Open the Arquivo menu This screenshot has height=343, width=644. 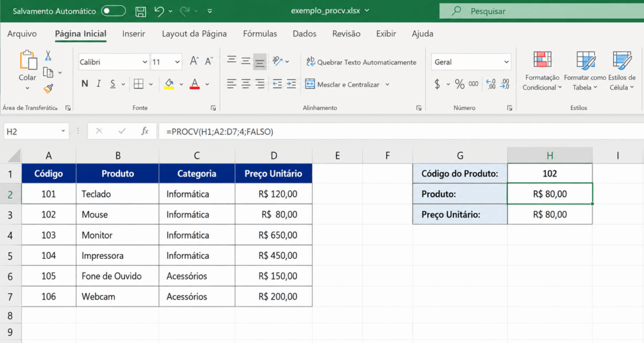(x=22, y=34)
